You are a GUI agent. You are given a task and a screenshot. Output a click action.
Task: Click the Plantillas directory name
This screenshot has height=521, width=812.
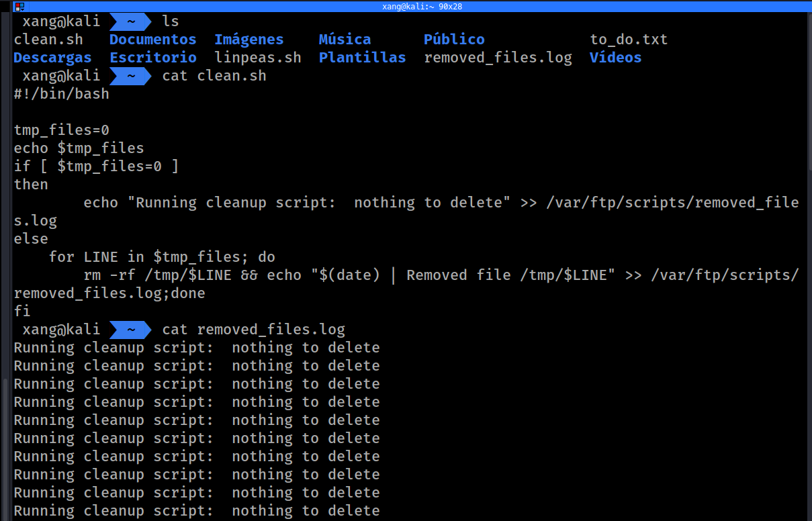[362, 58]
